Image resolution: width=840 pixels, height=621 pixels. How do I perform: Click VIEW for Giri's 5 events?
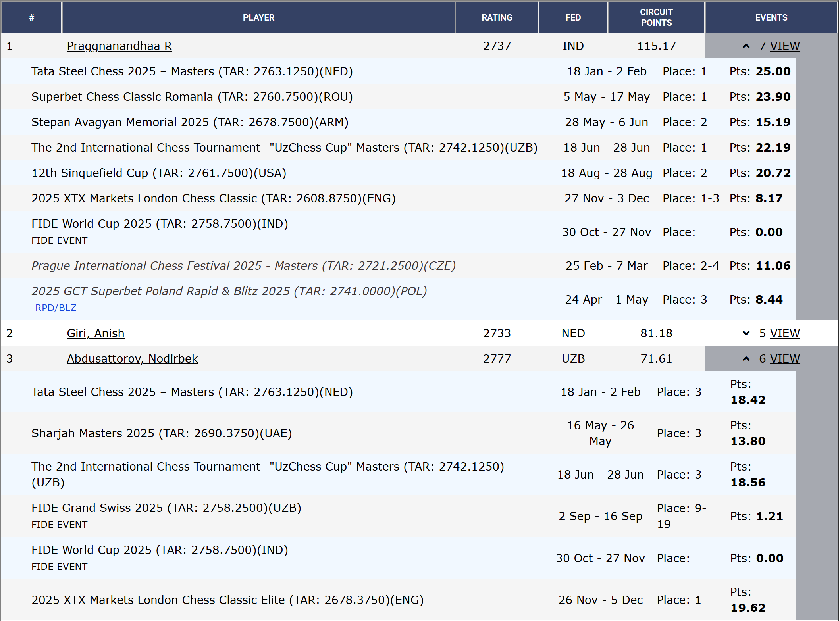pyautogui.click(x=785, y=333)
